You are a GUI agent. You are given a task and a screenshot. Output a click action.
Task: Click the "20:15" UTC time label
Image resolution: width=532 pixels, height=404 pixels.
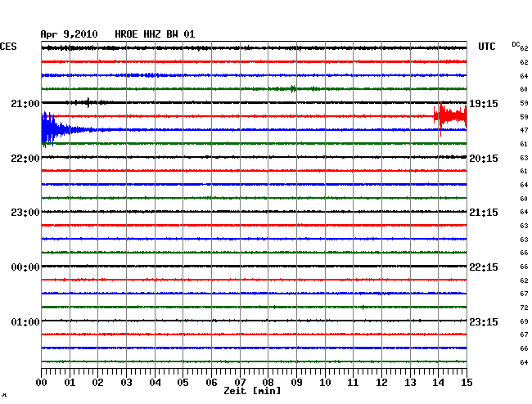[x=484, y=159]
